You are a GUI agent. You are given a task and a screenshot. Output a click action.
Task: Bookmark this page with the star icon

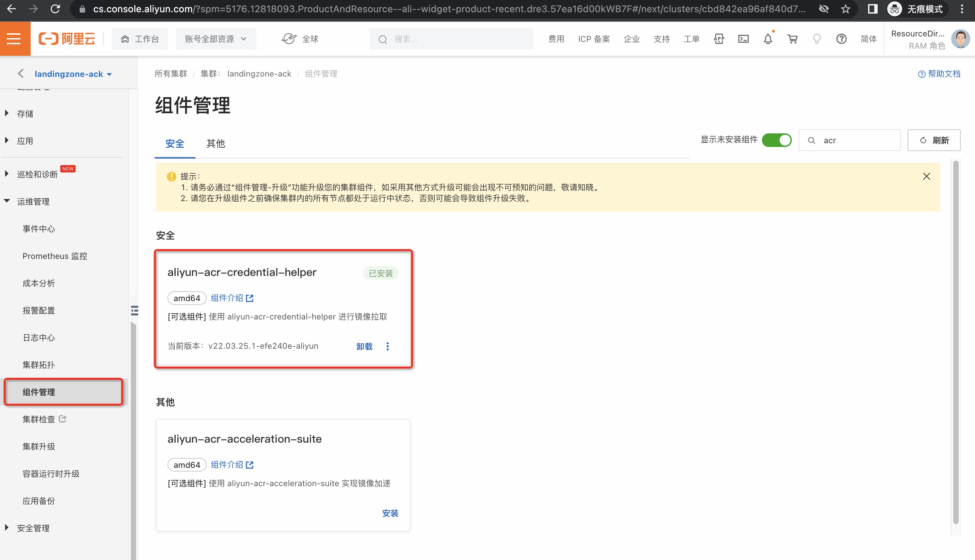pyautogui.click(x=845, y=9)
